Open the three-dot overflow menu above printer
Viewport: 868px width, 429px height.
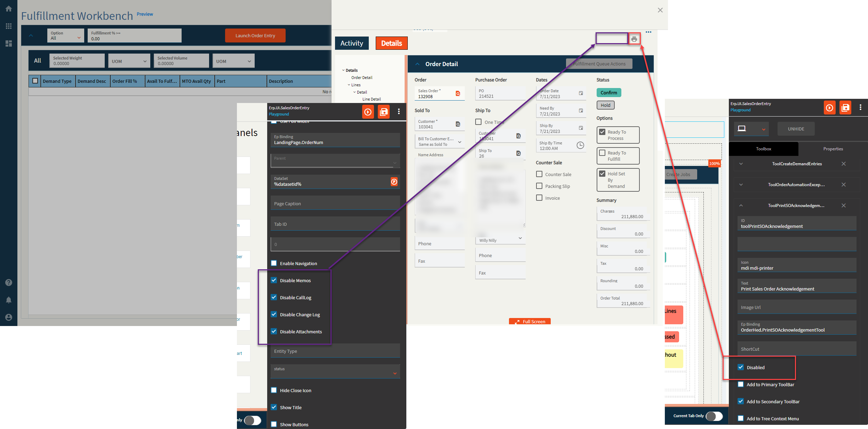tap(648, 32)
